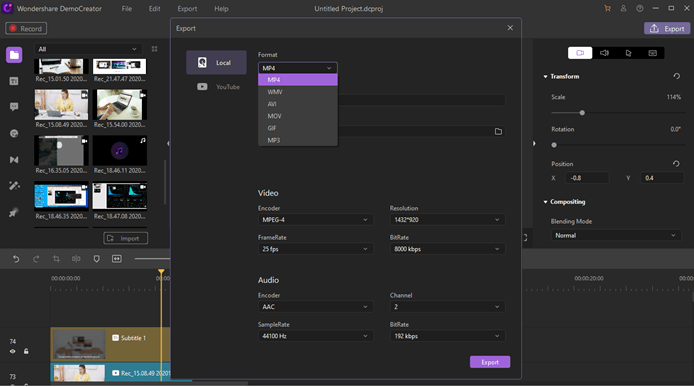Select AVI in format list
Screen dimensions: 694x387
[298, 104]
